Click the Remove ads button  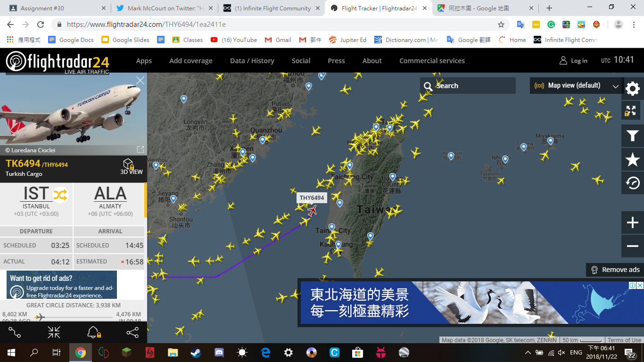(615, 270)
